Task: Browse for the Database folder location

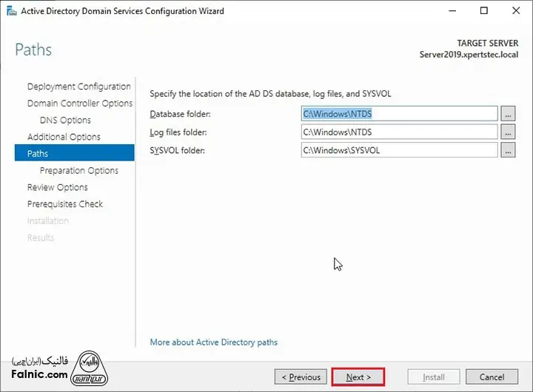Action: click(508, 114)
